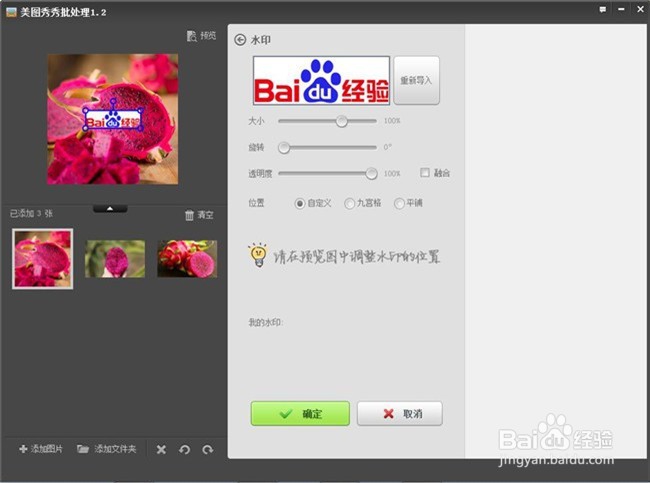Select the third dragon fruit thumbnail

[187, 259]
